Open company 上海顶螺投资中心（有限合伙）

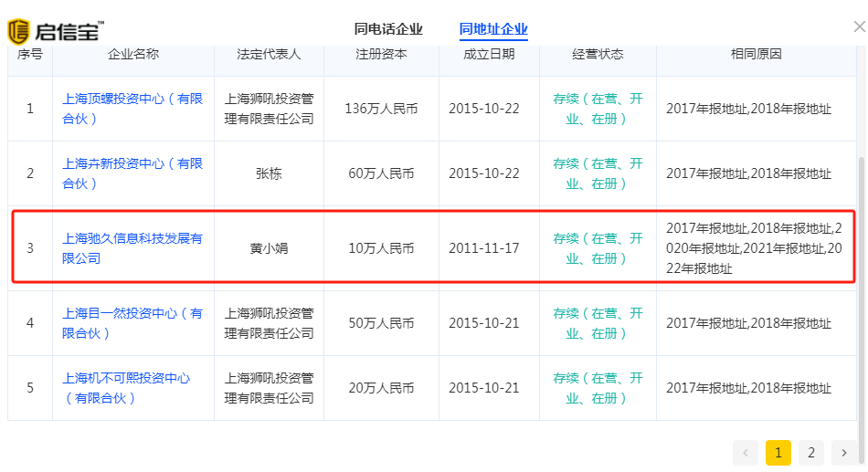(x=132, y=109)
